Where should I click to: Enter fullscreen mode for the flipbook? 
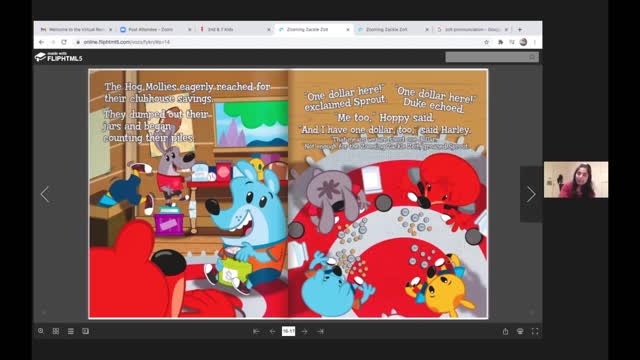[x=535, y=331]
